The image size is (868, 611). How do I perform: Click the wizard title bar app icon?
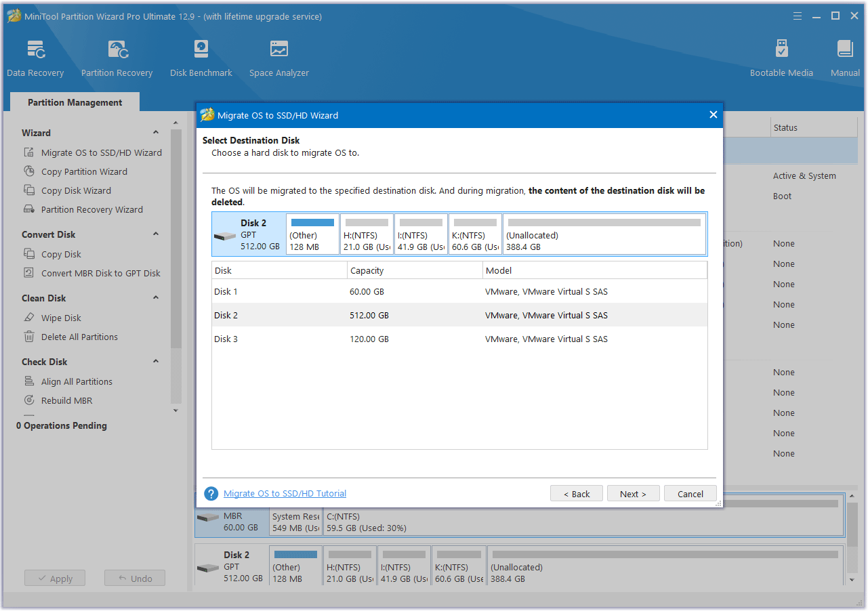coord(207,115)
